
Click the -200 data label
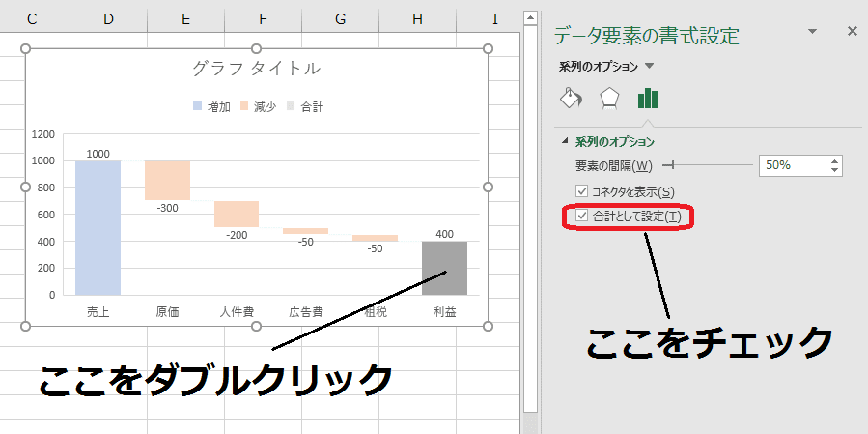point(237,235)
